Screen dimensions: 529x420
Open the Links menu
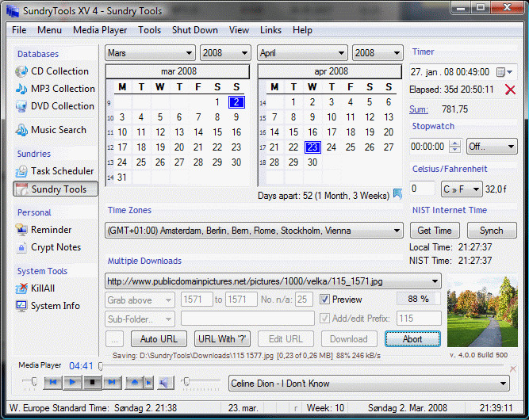270,30
